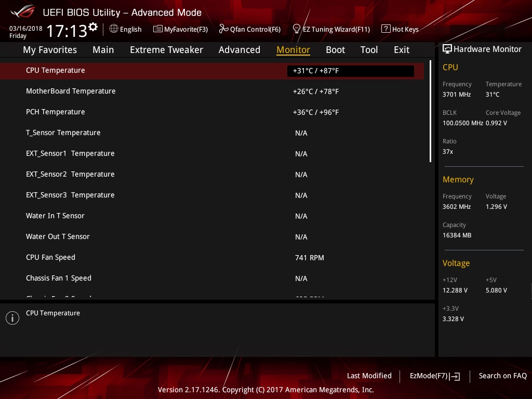Click the 37x ratio value

point(448,152)
